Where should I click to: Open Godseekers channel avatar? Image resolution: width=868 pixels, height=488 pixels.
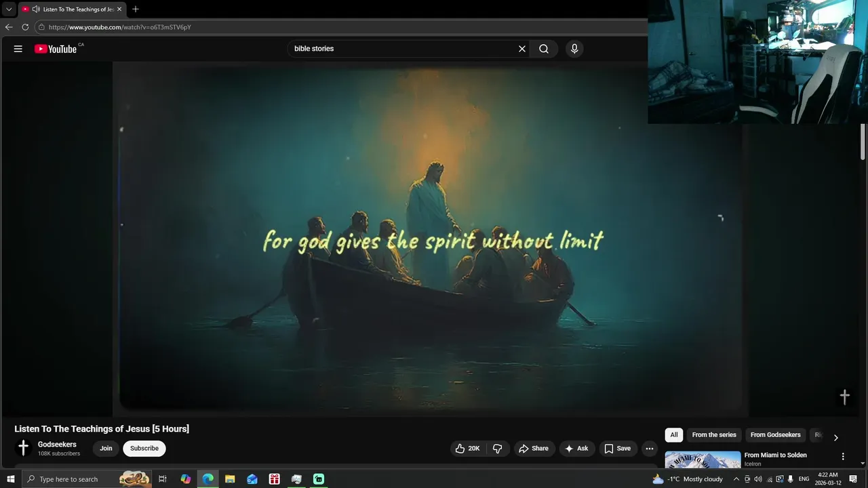point(24,448)
